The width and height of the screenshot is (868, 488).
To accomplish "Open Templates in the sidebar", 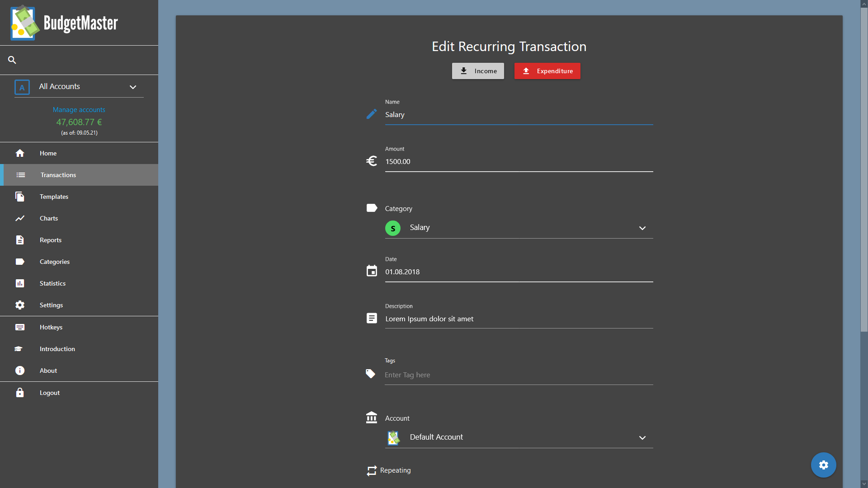I will click(79, 197).
